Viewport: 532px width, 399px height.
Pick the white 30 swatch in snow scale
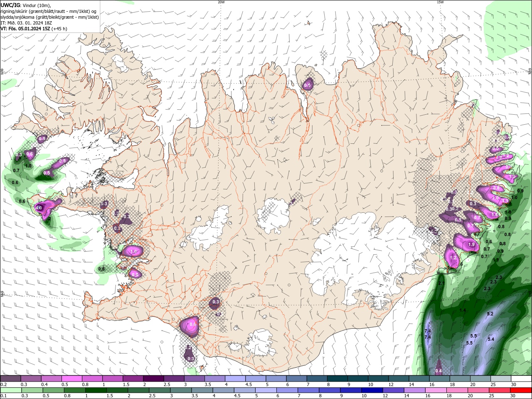521,379
